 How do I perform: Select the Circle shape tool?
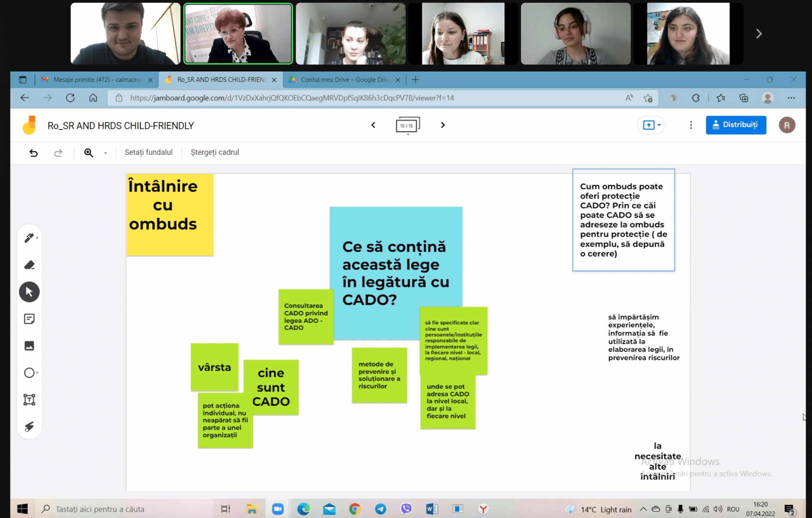coord(29,373)
